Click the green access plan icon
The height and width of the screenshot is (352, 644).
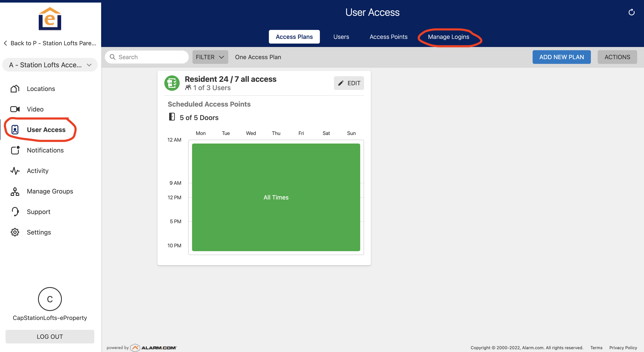[172, 83]
